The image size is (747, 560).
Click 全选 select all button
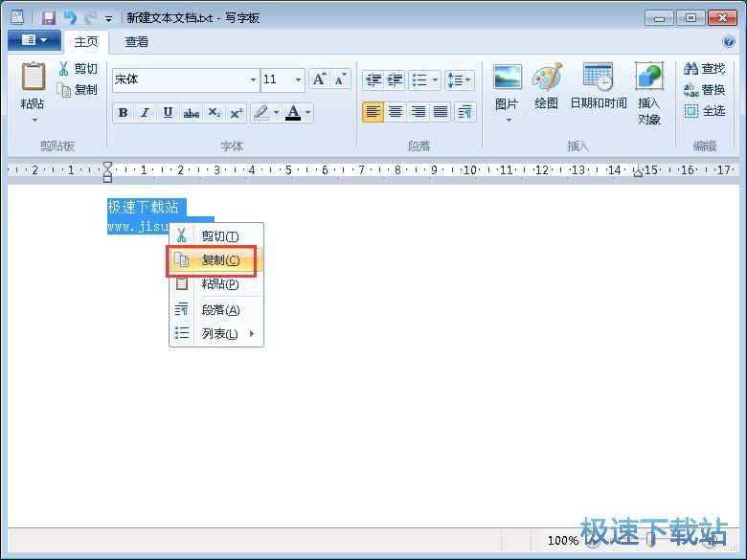(x=705, y=111)
